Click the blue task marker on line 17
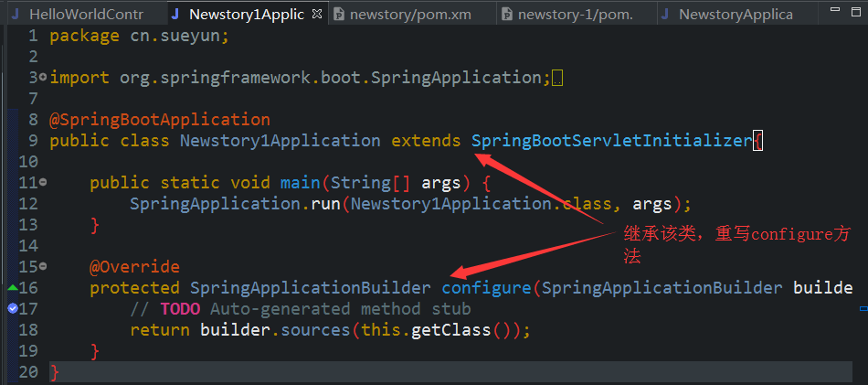This screenshot has width=868, height=385. pyautogui.click(x=13, y=308)
